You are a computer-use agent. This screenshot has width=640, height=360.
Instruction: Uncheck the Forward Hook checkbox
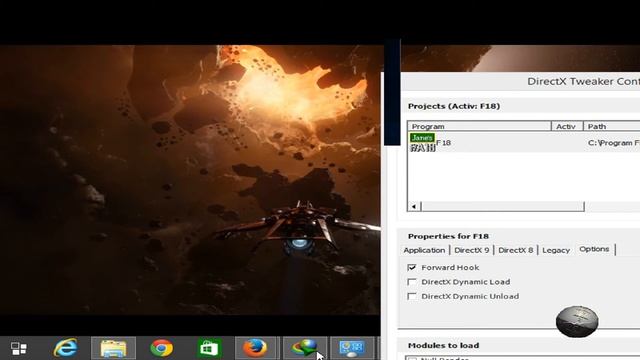pyautogui.click(x=412, y=267)
